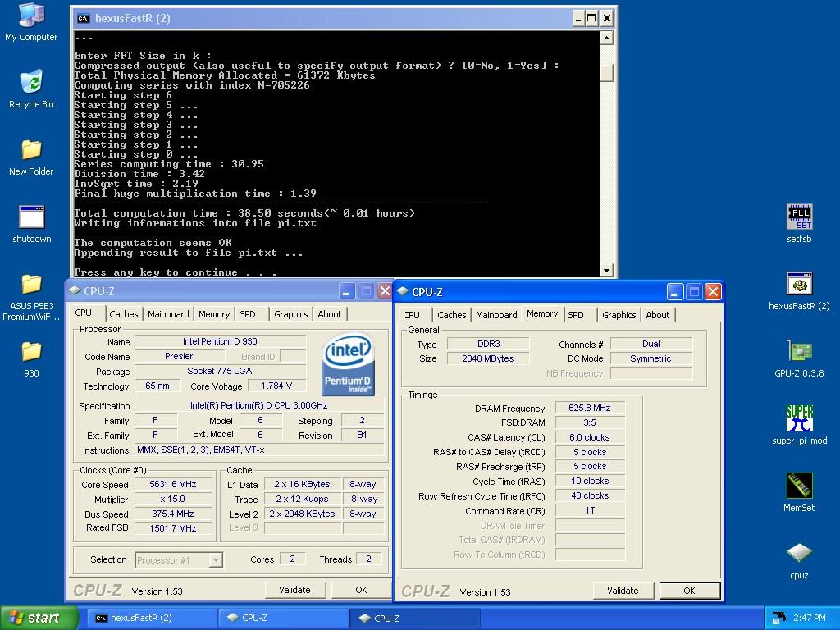Switch to Mainboard tab in right CPU-Z
The height and width of the screenshot is (630, 840).
(496, 315)
